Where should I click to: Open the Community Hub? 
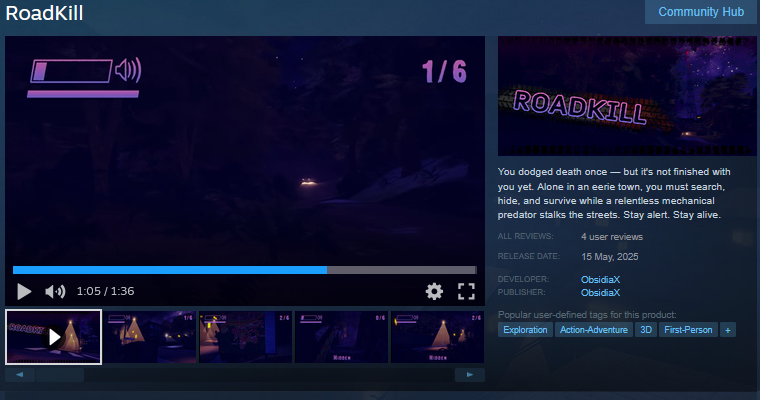[701, 12]
